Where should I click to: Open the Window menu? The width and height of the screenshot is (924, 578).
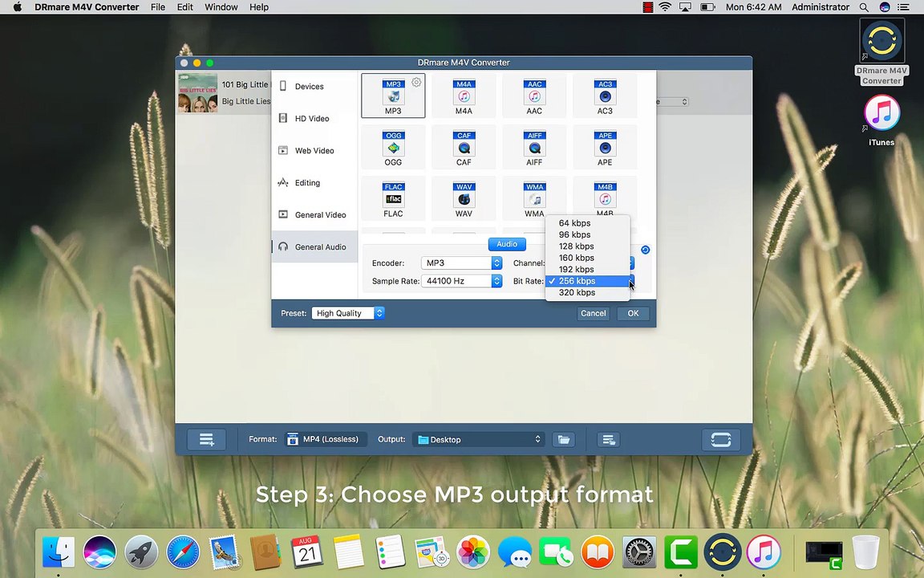(x=221, y=7)
